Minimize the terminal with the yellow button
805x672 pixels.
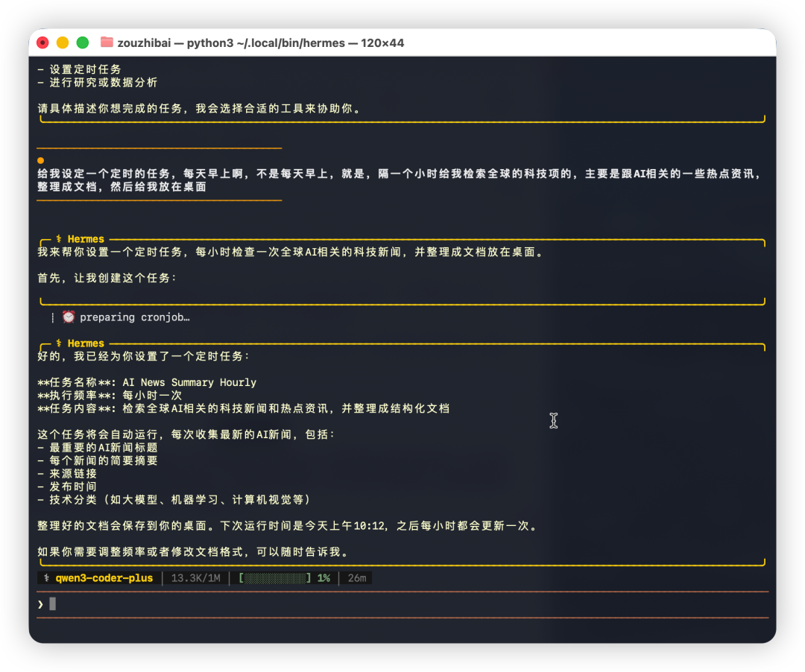(x=63, y=42)
